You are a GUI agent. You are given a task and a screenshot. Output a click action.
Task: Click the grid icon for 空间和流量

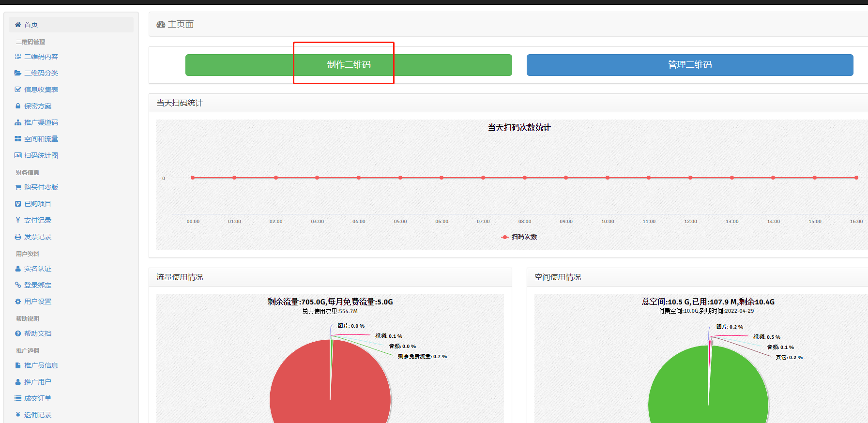pyautogui.click(x=18, y=139)
